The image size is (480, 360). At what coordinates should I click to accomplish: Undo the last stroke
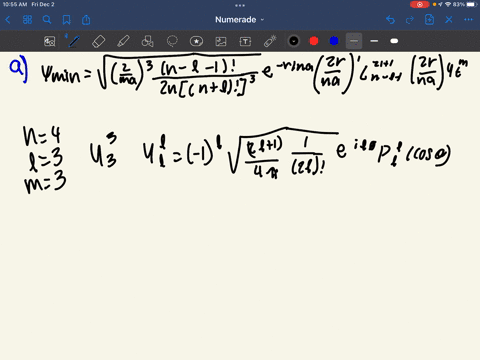tap(390, 20)
